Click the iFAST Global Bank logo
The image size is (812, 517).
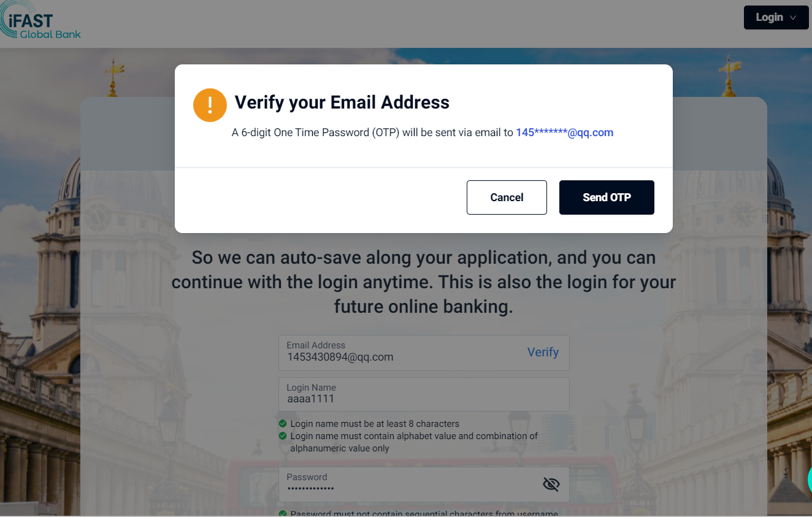coord(40,22)
